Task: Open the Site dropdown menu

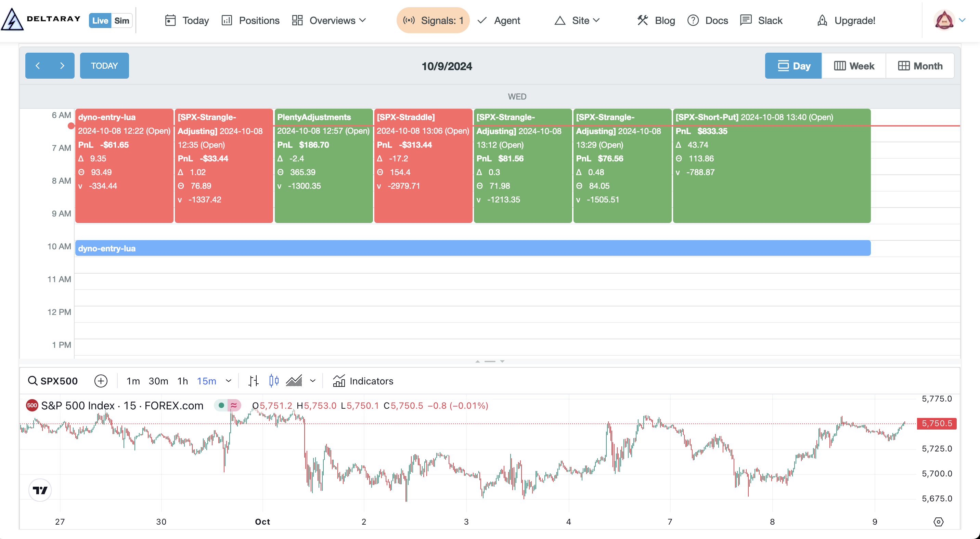Action: [577, 21]
